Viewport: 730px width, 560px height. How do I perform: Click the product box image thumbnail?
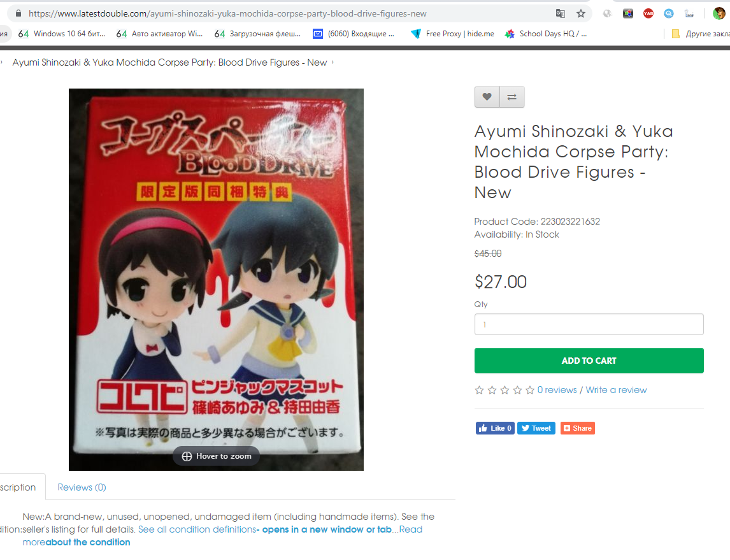click(x=216, y=280)
